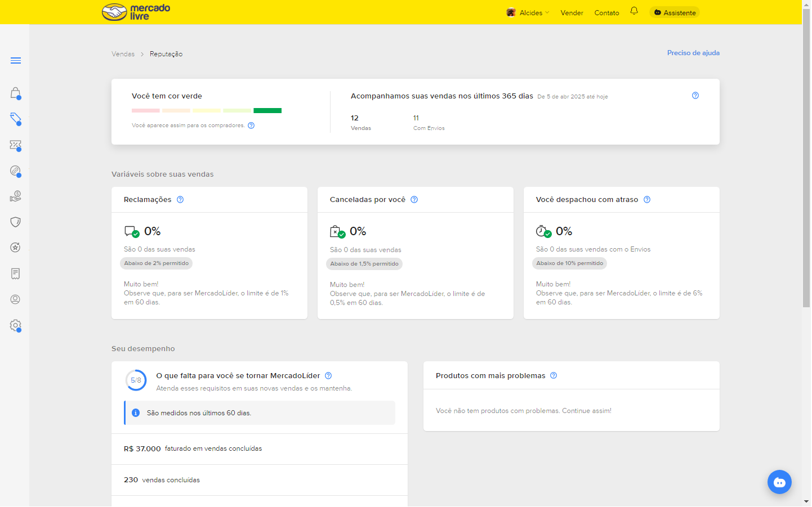
Task: Click the shopping bag icon in the sidebar
Action: point(16,93)
